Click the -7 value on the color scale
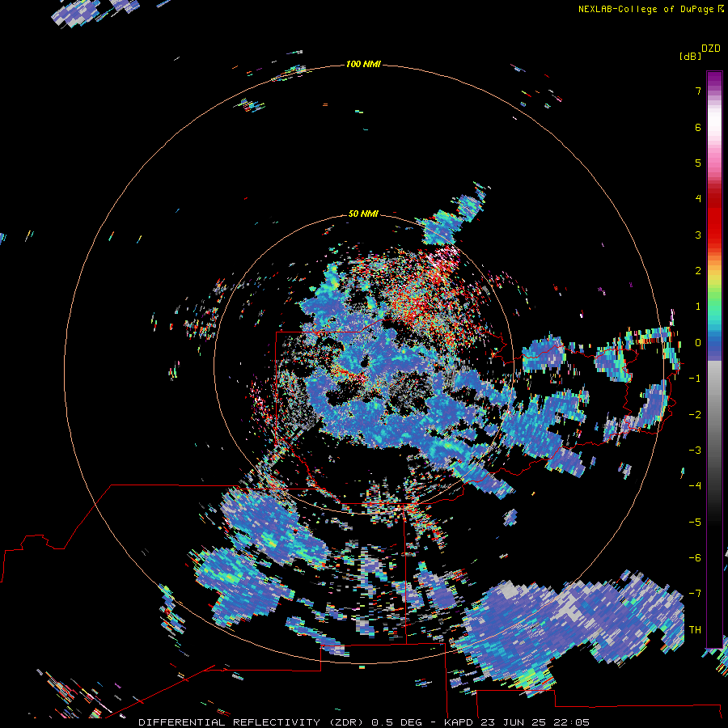The image size is (728, 728). [695, 594]
